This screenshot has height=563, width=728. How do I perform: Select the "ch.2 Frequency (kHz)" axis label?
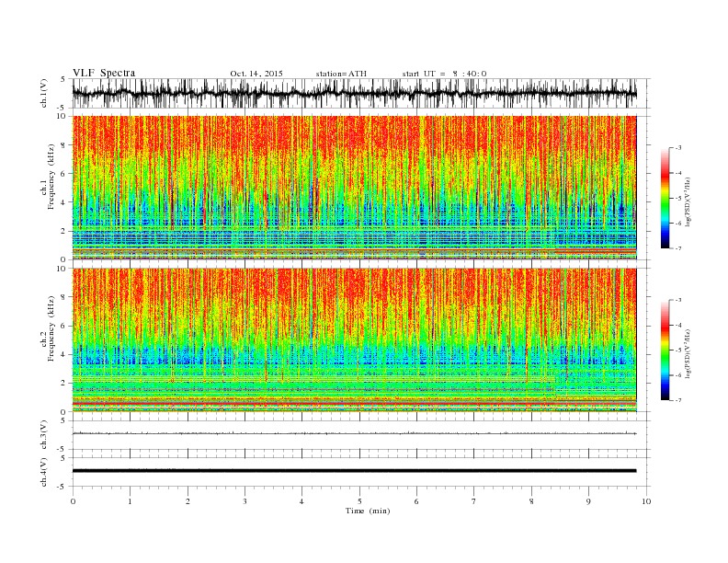pos(48,327)
